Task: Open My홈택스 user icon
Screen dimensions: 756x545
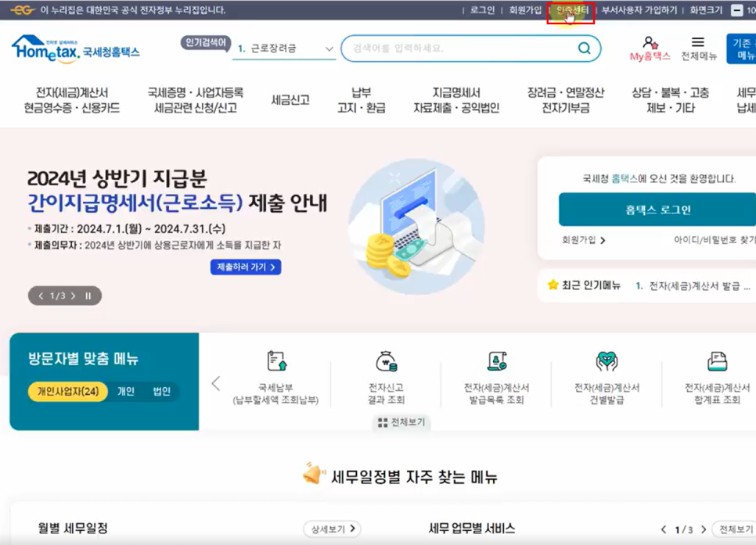Action: pos(650,42)
